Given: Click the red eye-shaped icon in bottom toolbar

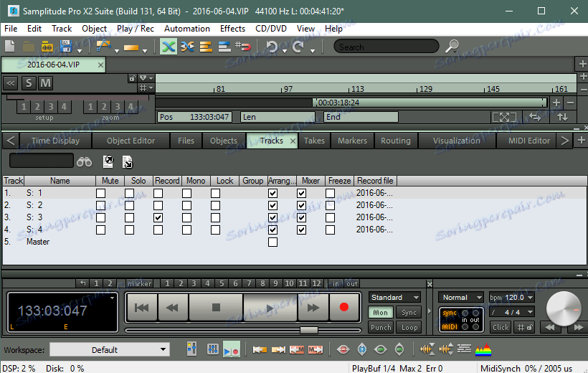Looking at the screenshot, I should [x=343, y=349].
